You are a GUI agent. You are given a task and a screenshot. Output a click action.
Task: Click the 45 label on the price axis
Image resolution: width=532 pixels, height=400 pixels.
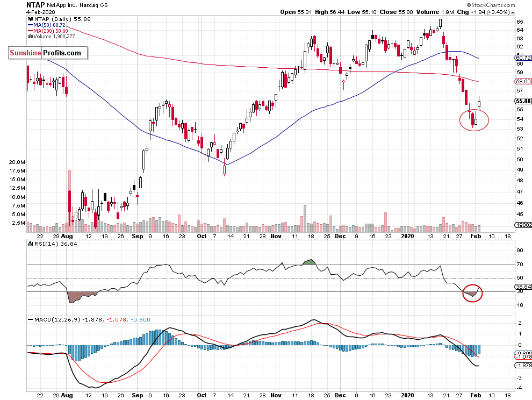tap(520, 215)
